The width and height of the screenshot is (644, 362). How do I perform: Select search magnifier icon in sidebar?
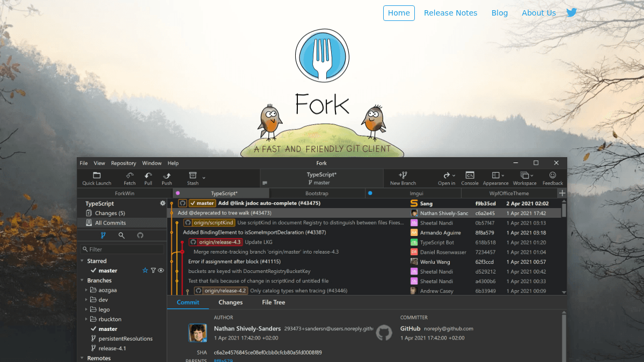pos(122,235)
